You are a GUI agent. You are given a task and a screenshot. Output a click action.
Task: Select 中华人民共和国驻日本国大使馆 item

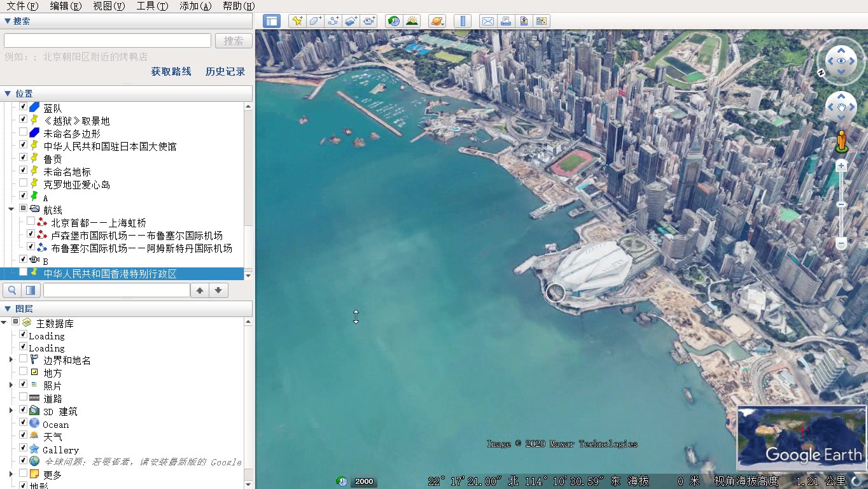coord(110,146)
